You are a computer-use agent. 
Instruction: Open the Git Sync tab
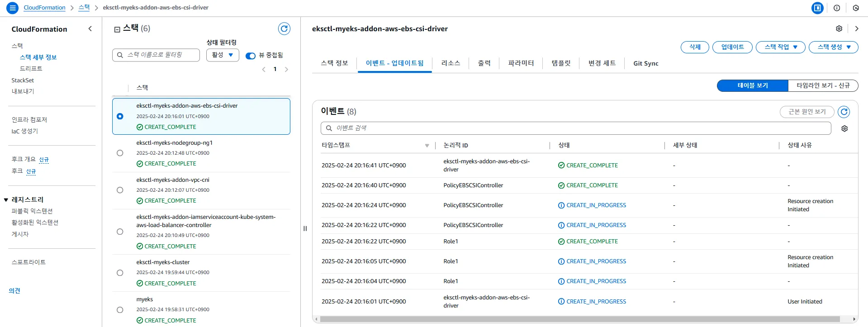click(646, 63)
